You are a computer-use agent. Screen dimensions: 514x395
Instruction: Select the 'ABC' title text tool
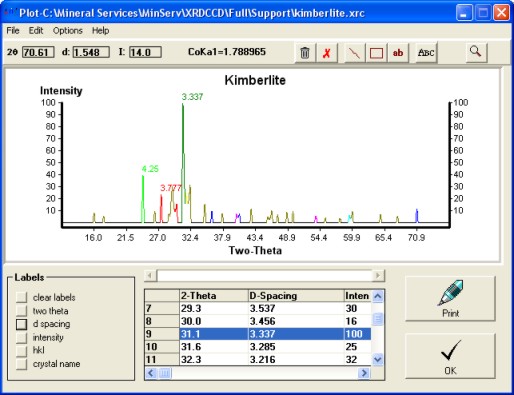[426, 53]
